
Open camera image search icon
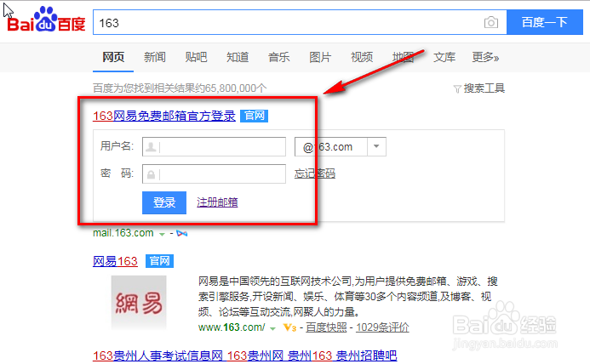pyautogui.click(x=491, y=23)
